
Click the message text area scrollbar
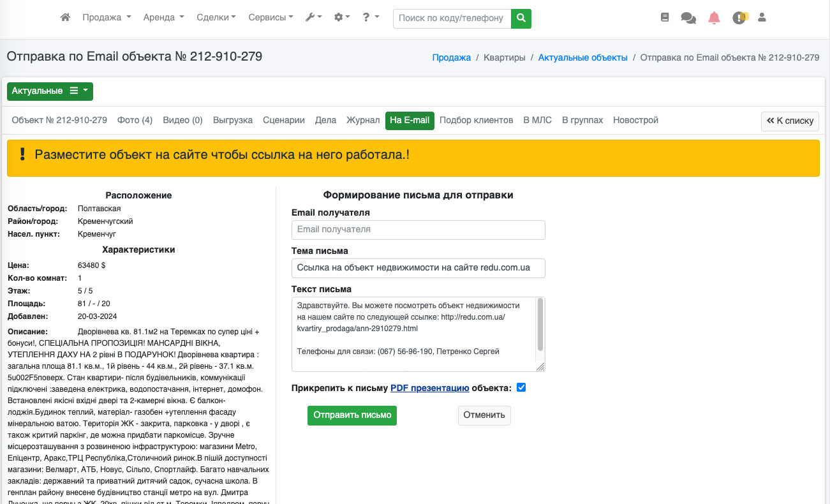tap(540, 325)
